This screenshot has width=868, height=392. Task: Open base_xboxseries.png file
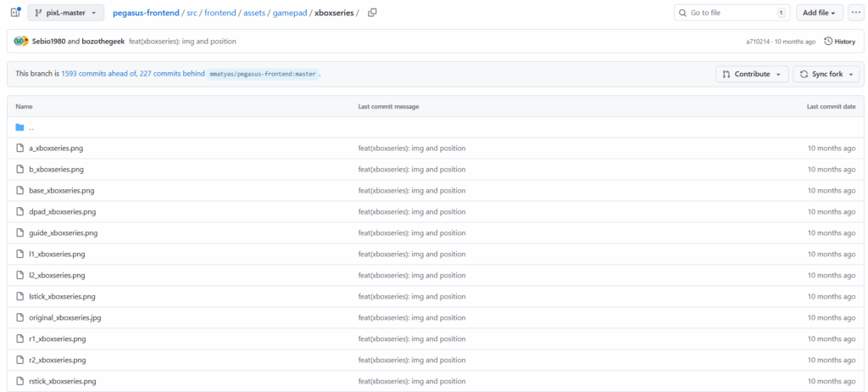tap(61, 191)
